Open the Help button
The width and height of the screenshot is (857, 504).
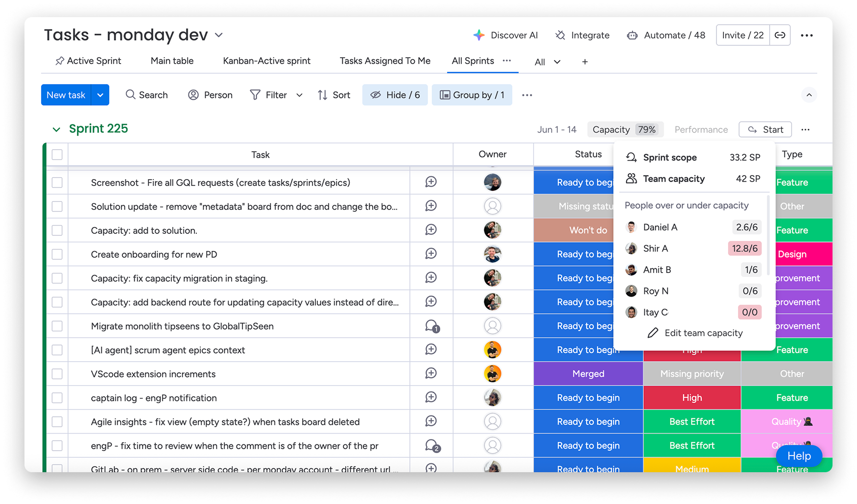point(799,456)
